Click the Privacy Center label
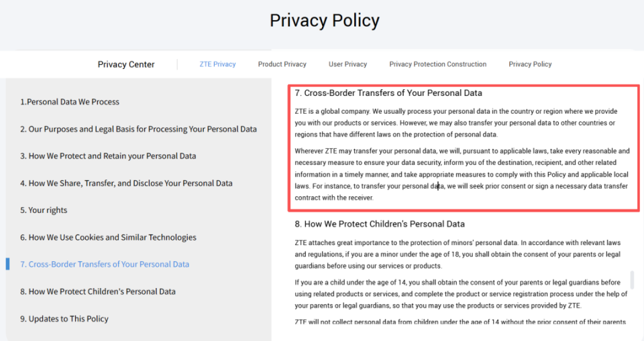The image size is (644, 341). [126, 64]
